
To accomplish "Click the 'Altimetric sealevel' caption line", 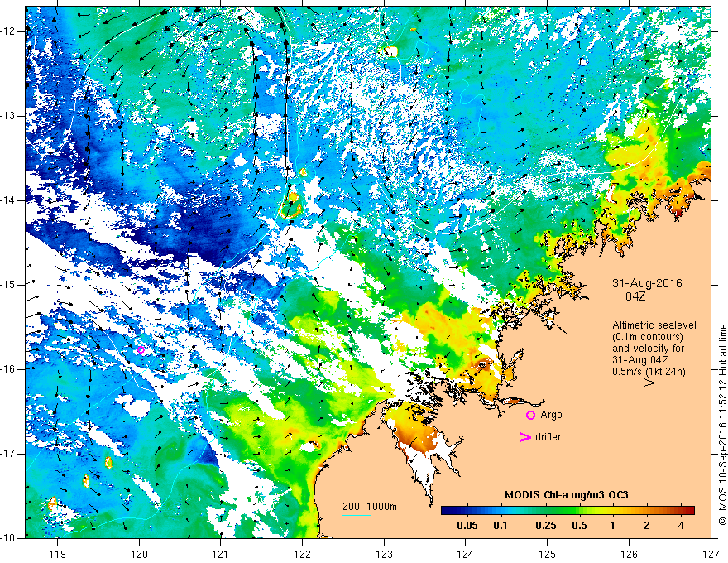I will 654,325.
